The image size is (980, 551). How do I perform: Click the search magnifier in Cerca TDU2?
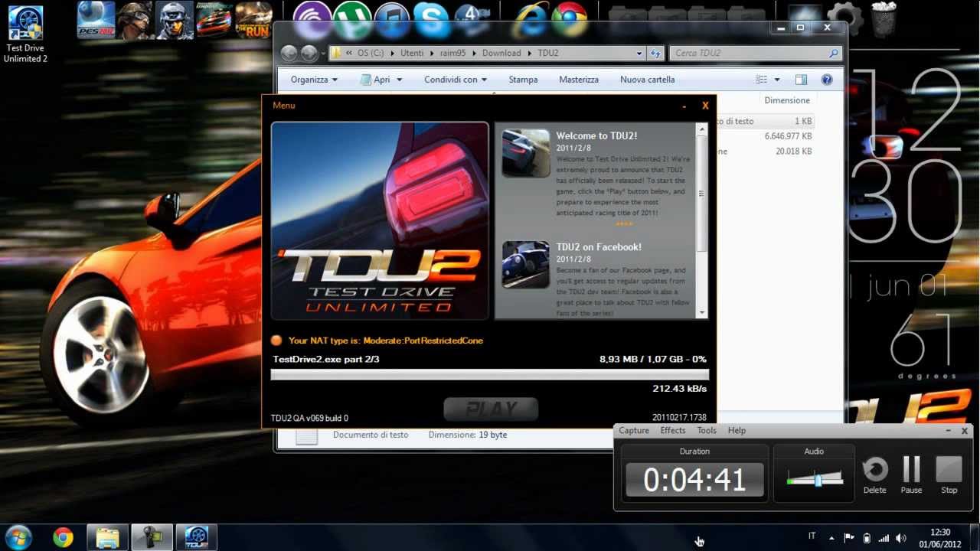(833, 54)
